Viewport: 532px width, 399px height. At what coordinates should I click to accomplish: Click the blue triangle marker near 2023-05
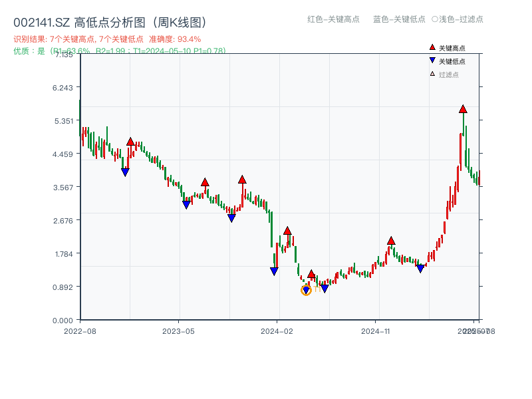tap(187, 203)
